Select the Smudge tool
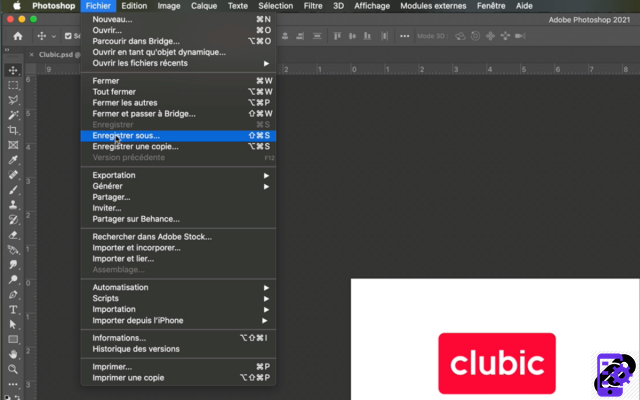The width and height of the screenshot is (640, 400). click(x=13, y=264)
